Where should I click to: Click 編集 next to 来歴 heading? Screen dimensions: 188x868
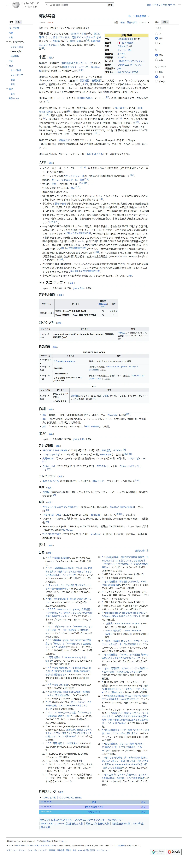pos(51,58)
